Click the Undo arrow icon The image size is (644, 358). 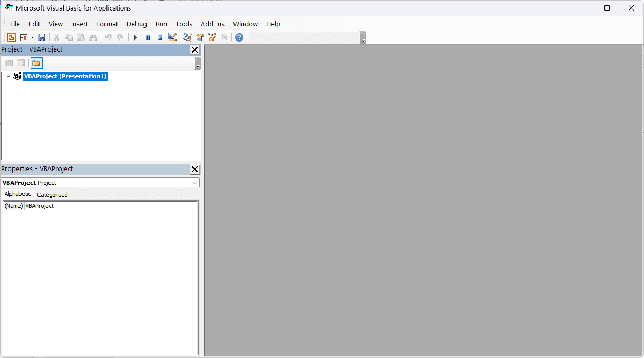(108, 37)
